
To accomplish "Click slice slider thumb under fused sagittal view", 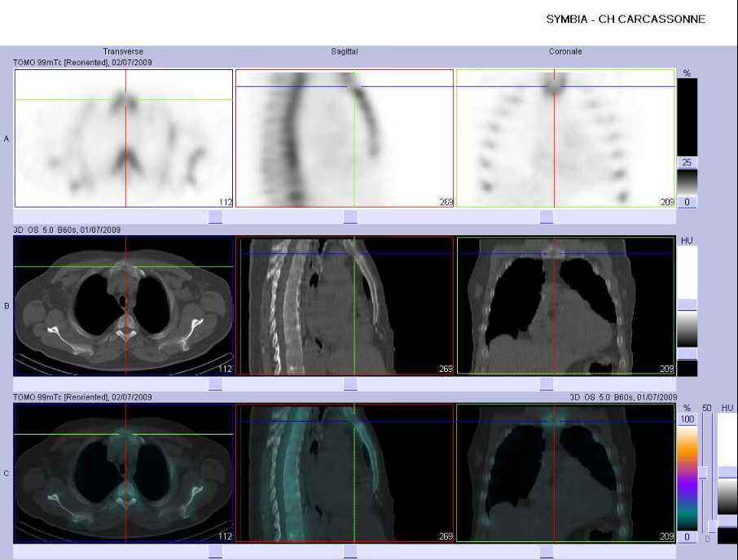I will (350, 552).
